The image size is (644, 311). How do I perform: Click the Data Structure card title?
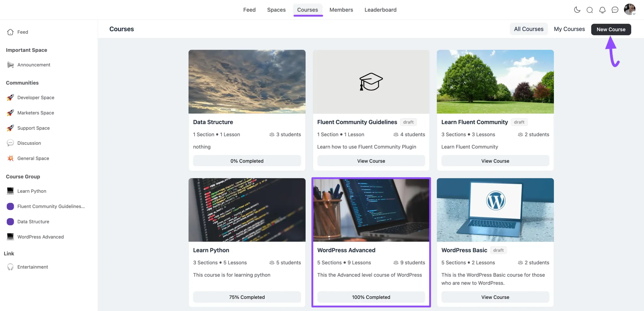tap(213, 122)
